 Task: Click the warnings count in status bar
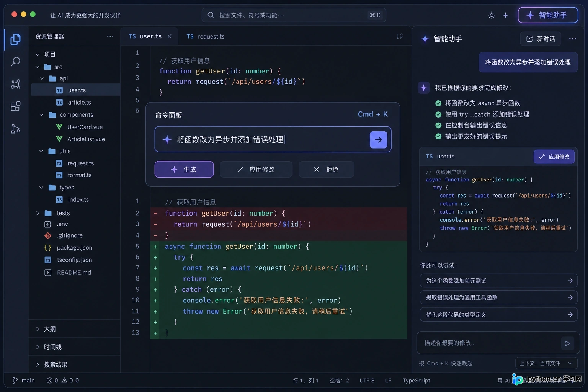click(x=67, y=381)
